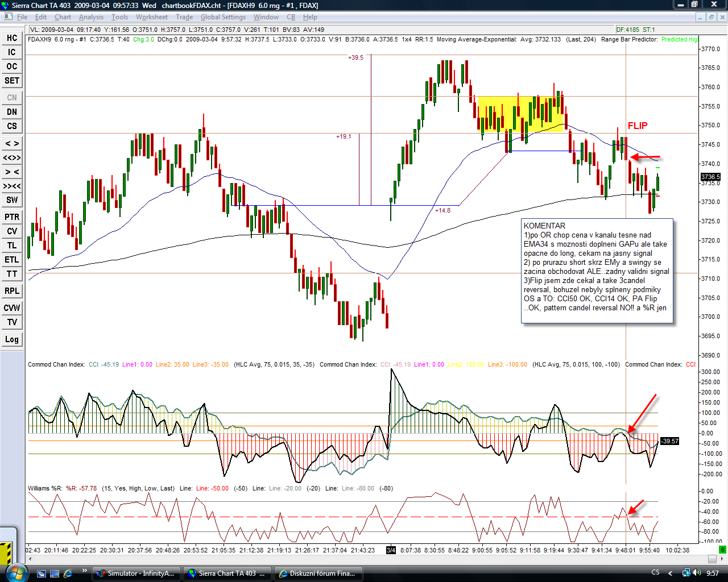The image size is (728, 582).
Task: Click the DN toolbar button
Action: coord(12,112)
